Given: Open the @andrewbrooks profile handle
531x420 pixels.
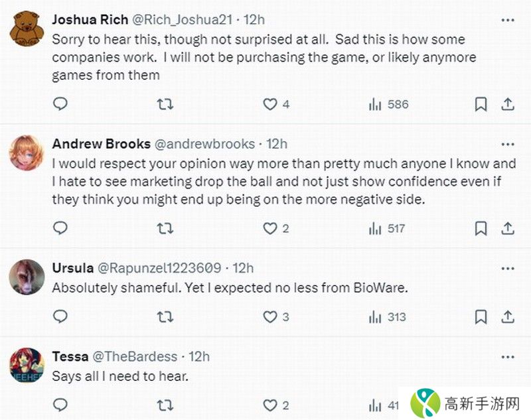Looking at the screenshot, I should click(x=204, y=143).
